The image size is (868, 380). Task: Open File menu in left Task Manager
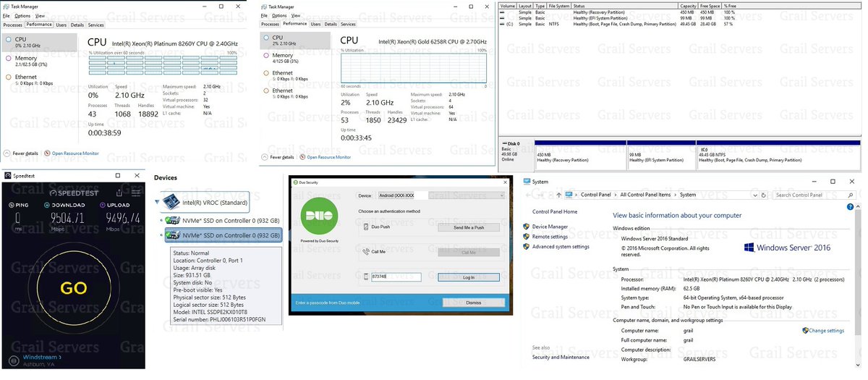5,15
